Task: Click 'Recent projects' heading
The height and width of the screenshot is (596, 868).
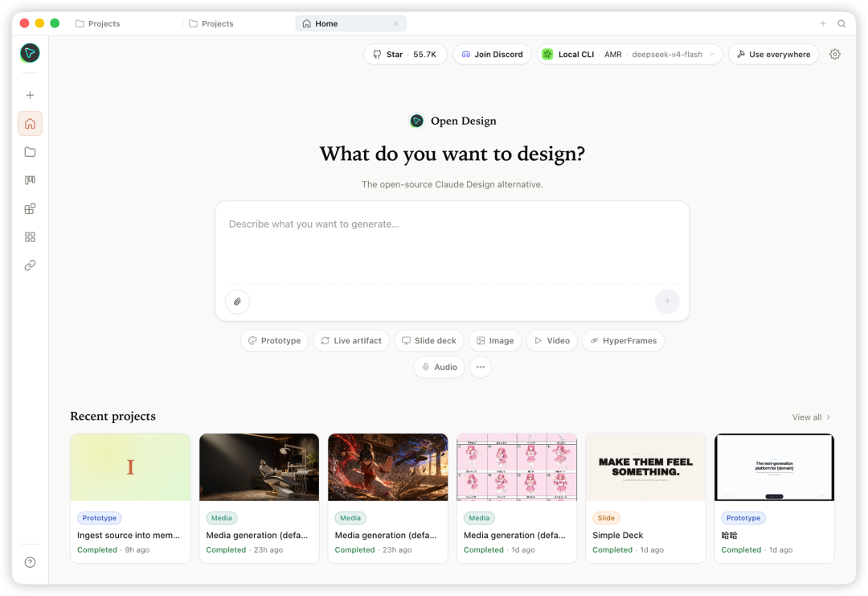Action: 113,416
